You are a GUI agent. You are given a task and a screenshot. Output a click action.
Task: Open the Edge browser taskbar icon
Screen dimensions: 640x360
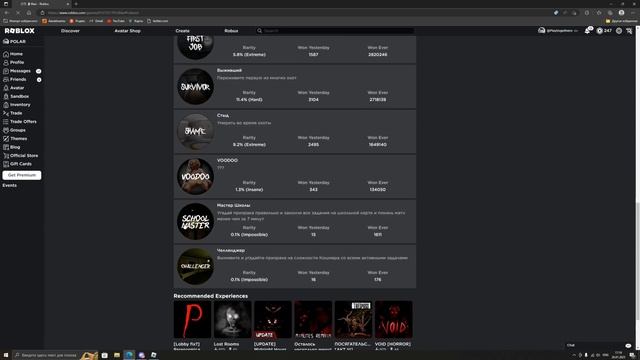coord(129,355)
